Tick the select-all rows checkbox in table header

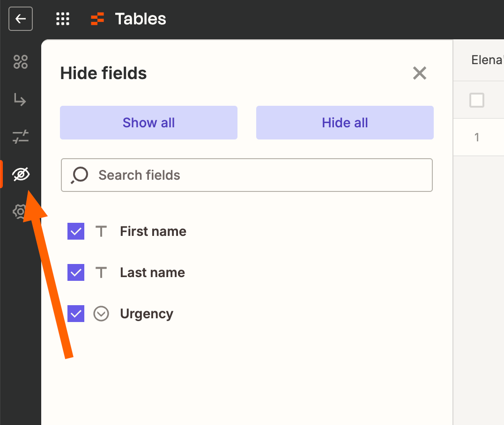click(x=477, y=100)
